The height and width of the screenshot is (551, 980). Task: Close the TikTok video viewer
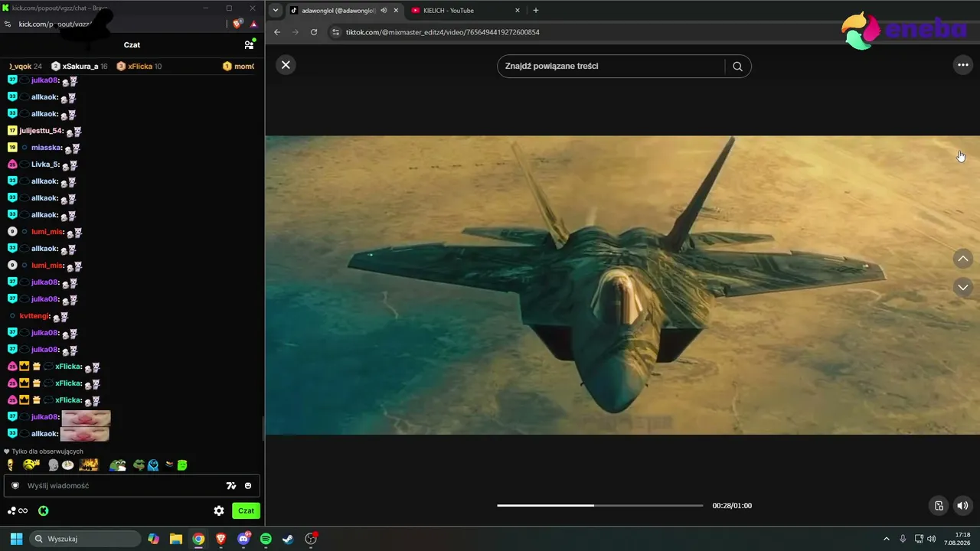point(286,65)
